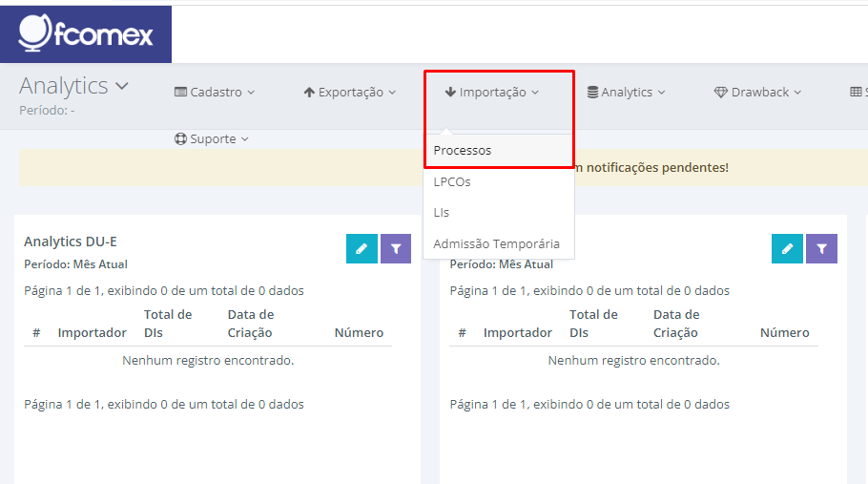The width and height of the screenshot is (868, 484).
Task: Click the navbar Analytics chevron arrow
Action: pyautogui.click(x=661, y=93)
